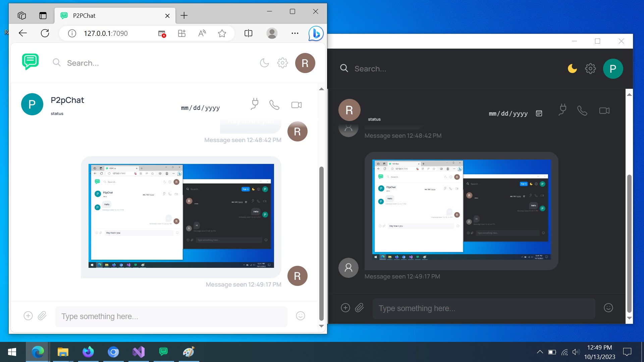Click the P profile avatar in dark header

coord(612,69)
